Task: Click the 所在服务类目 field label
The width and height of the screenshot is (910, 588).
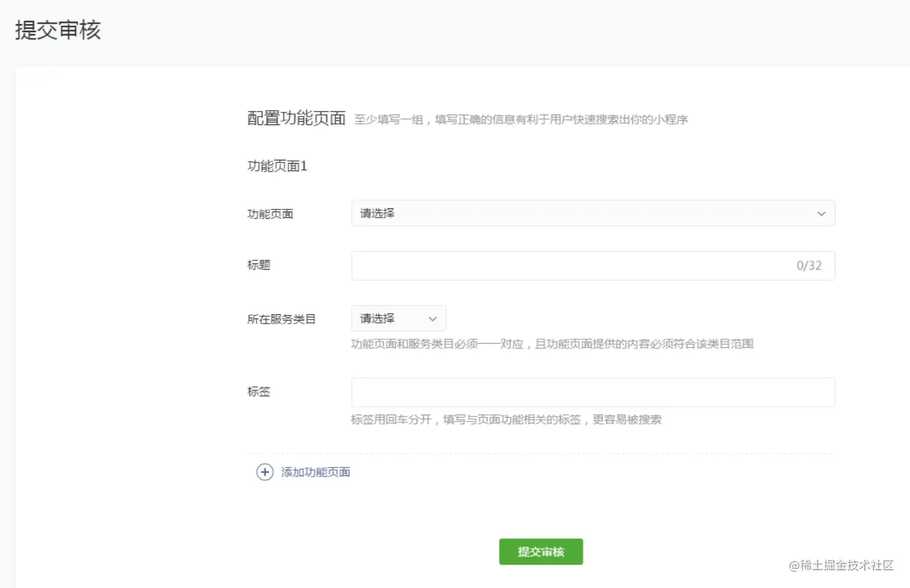Action: click(x=282, y=320)
